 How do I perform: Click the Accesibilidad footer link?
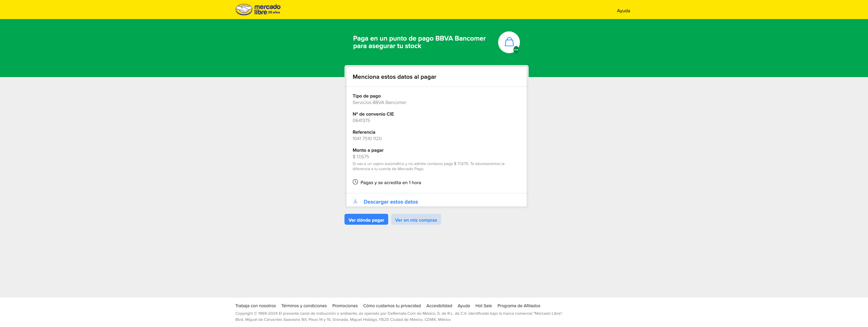coord(439,306)
